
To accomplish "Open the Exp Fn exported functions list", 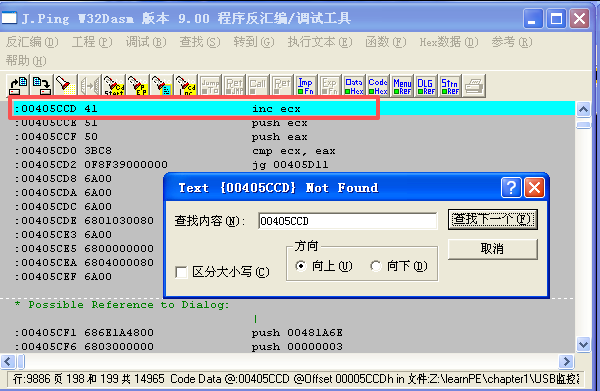I will point(330,85).
